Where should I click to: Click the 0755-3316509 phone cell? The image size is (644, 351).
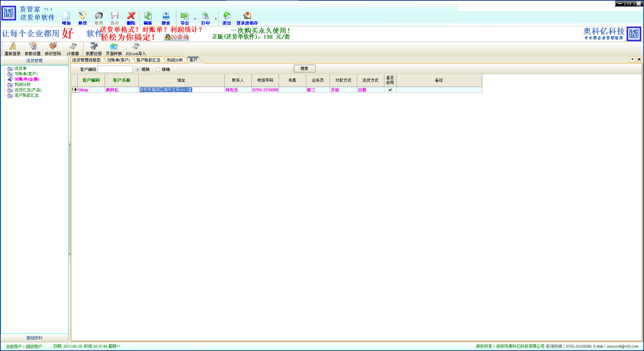pyautogui.click(x=265, y=90)
